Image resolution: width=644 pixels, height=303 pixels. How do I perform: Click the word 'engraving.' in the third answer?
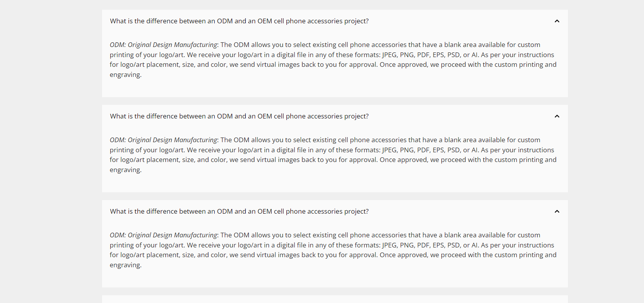click(x=125, y=265)
